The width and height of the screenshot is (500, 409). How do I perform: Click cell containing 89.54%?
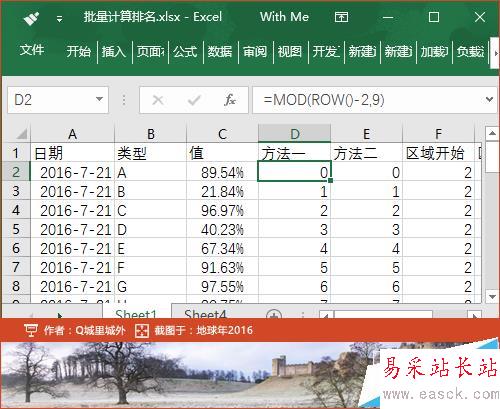click(x=222, y=172)
